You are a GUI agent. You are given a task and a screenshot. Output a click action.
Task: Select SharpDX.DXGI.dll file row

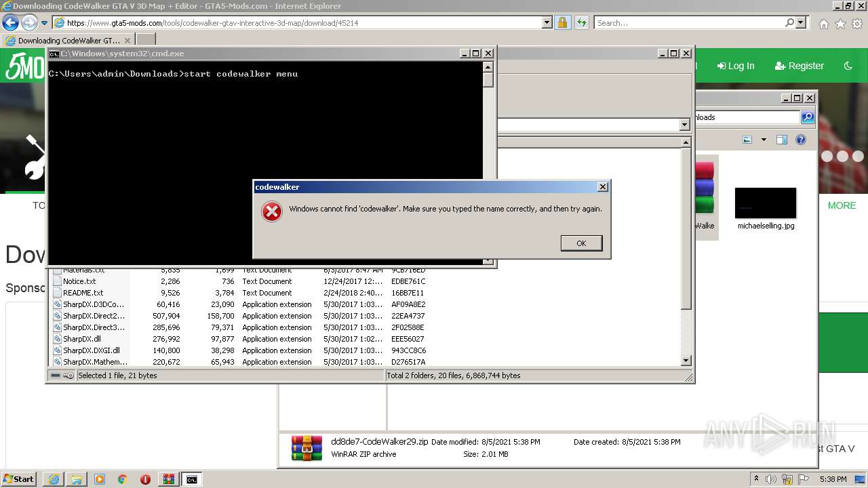[x=239, y=350]
